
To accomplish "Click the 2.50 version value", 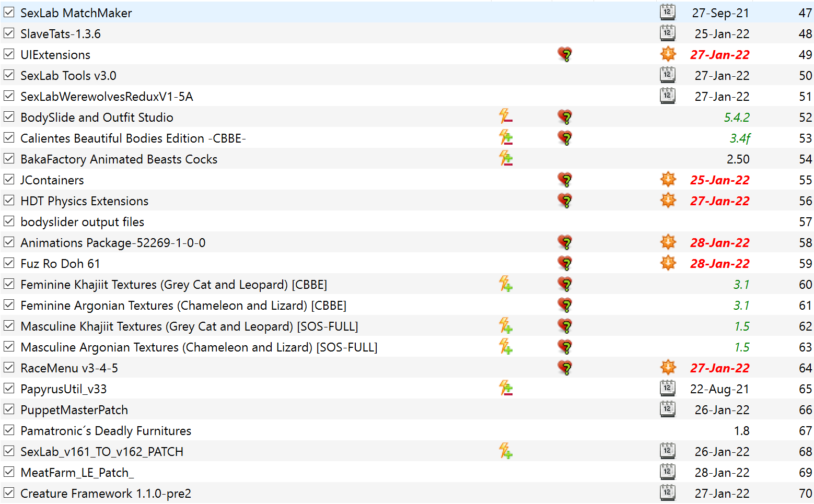I will click(x=738, y=159).
